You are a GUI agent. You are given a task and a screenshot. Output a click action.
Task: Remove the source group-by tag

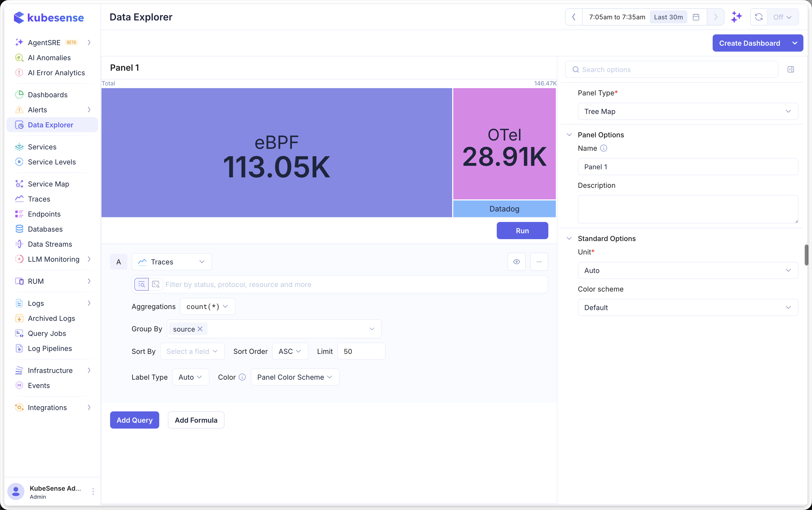pos(200,329)
